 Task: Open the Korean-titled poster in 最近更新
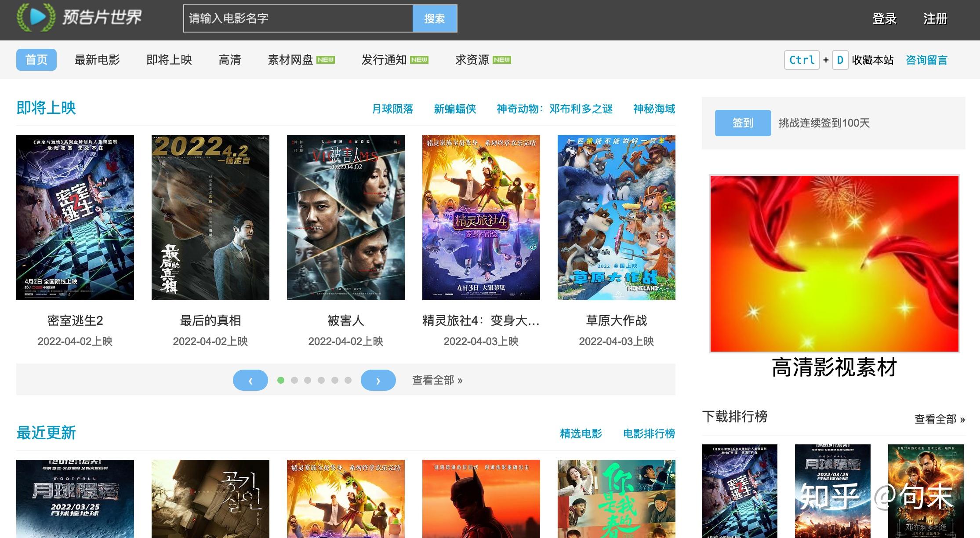click(x=211, y=499)
